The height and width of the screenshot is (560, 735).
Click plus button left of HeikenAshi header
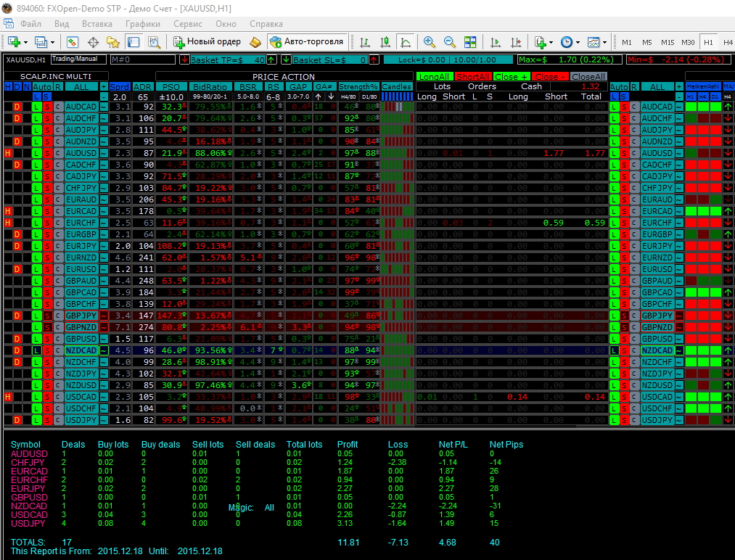[678, 87]
